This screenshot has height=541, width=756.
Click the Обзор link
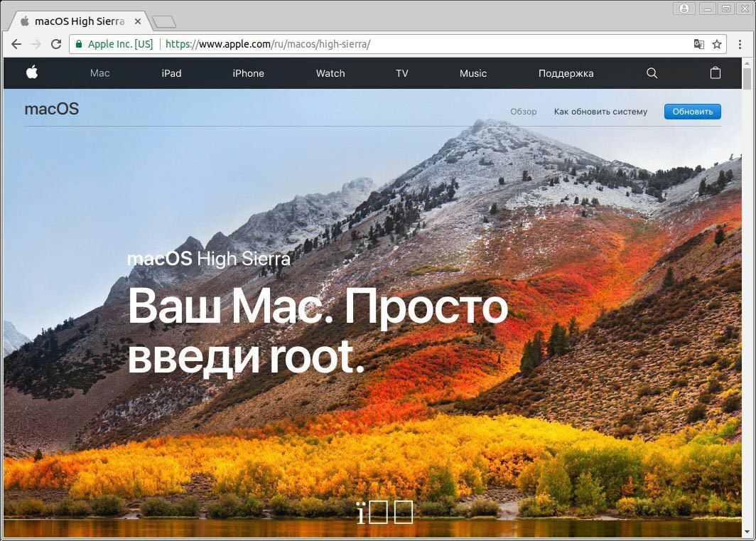tap(524, 112)
